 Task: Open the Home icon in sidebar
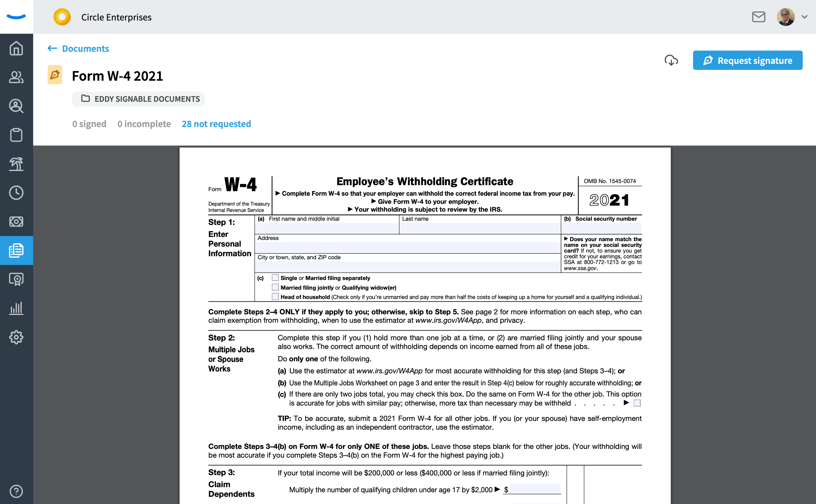(16, 48)
